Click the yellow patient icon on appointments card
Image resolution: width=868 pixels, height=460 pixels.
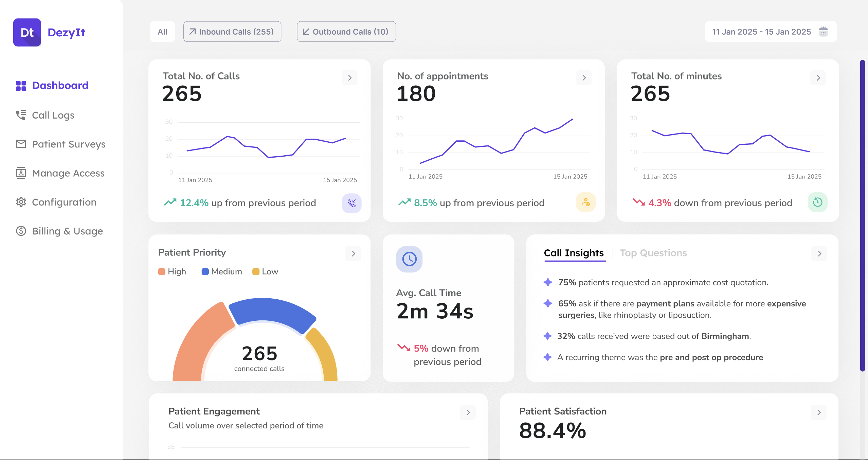coord(585,202)
